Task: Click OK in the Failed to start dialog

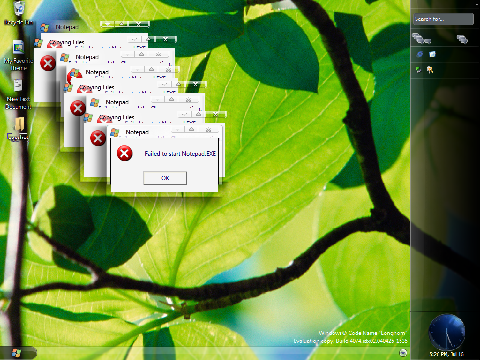Action: click(x=165, y=178)
